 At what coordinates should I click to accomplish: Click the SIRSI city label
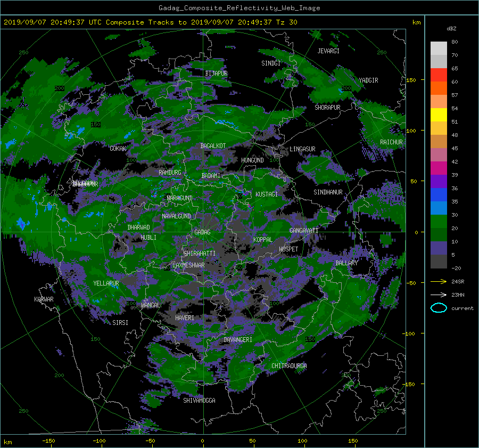click(120, 323)
